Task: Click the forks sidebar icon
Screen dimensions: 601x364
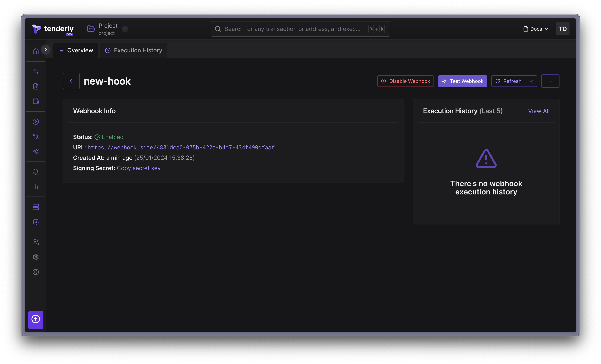Action: 36,137
